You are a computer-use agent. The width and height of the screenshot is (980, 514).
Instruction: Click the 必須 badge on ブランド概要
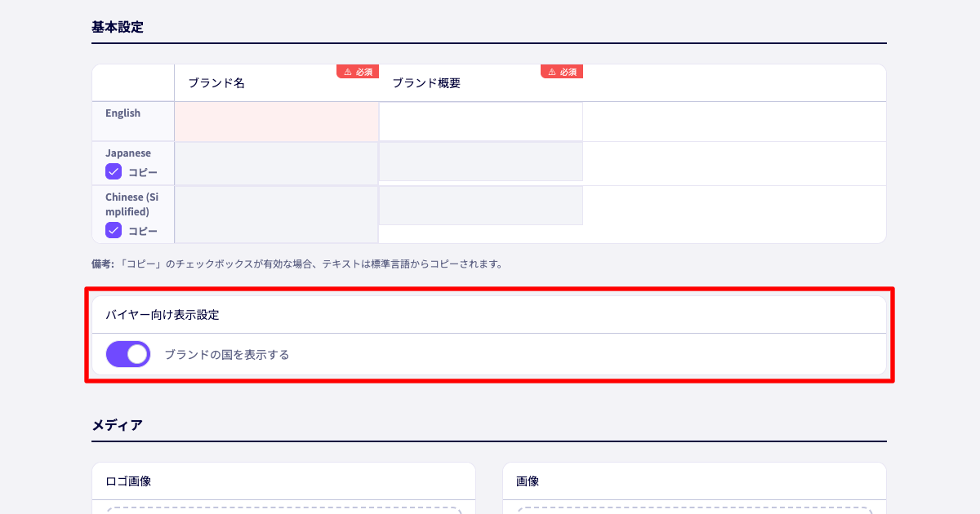pos(562,72)
